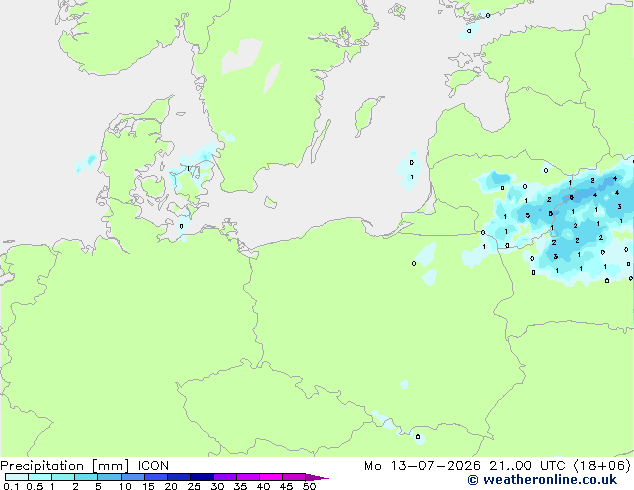Screen dimensions: 634x490
Task: Click the 0.5 mm legend color swatch
Action: pyautogui.click(x=40, y=477)
